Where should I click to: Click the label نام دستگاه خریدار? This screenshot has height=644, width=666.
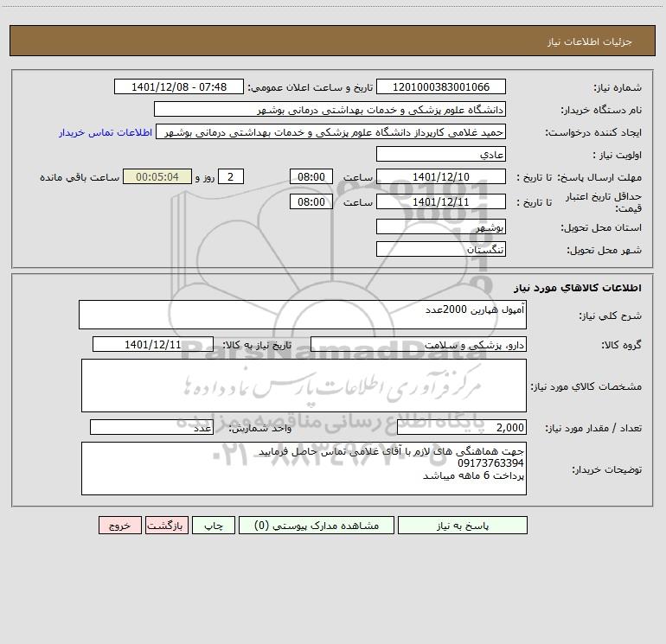(x=601, y=110)
